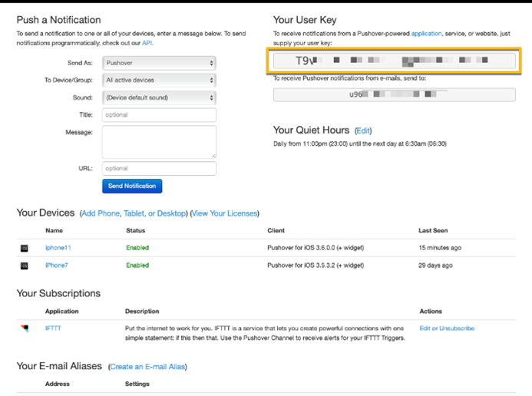Click the Your Subscriptions heading
The image size is (532, 396).
click(x=58, y=293)
